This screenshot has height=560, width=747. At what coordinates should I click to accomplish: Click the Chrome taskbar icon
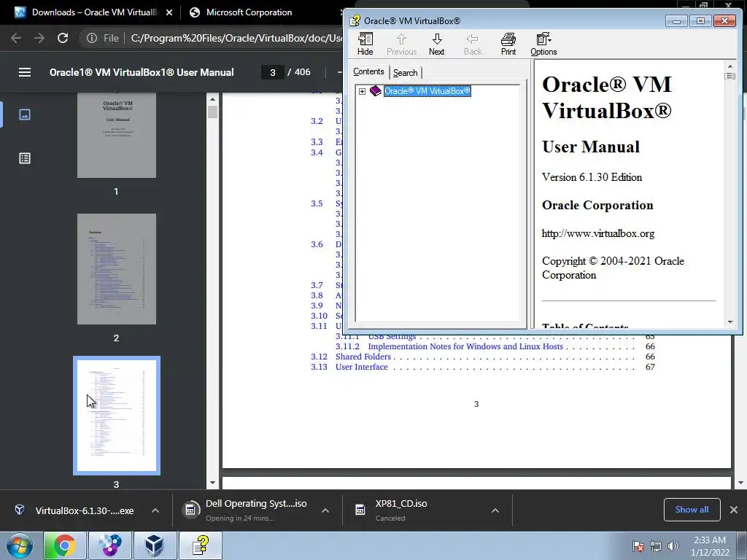tap(65, 545)
